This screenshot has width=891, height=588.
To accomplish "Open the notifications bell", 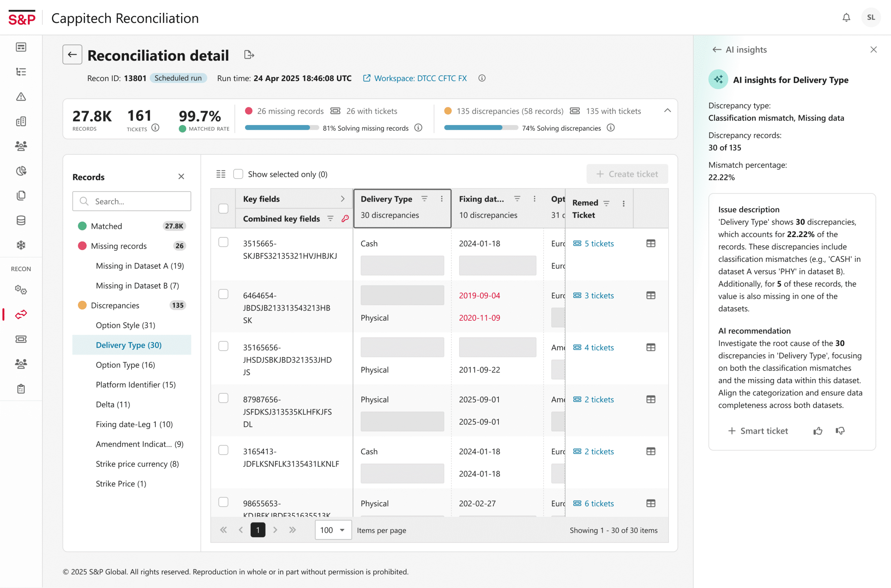I will [x=846, y=18].
